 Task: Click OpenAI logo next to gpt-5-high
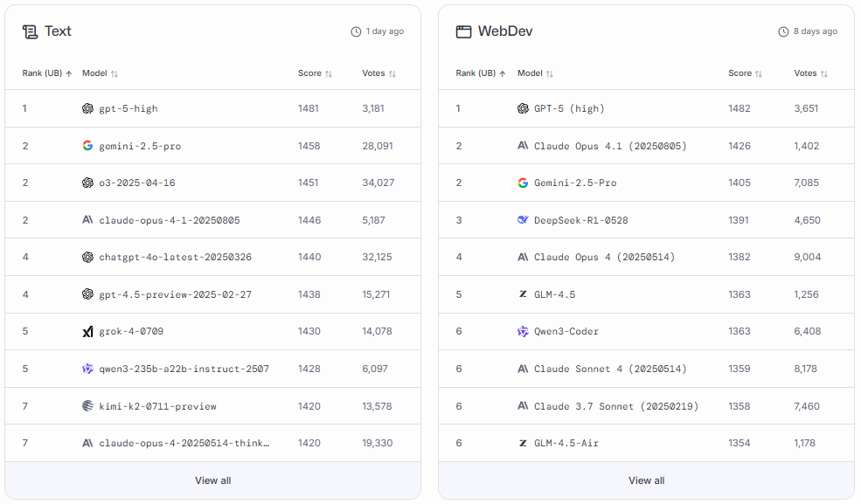[88, 108]
